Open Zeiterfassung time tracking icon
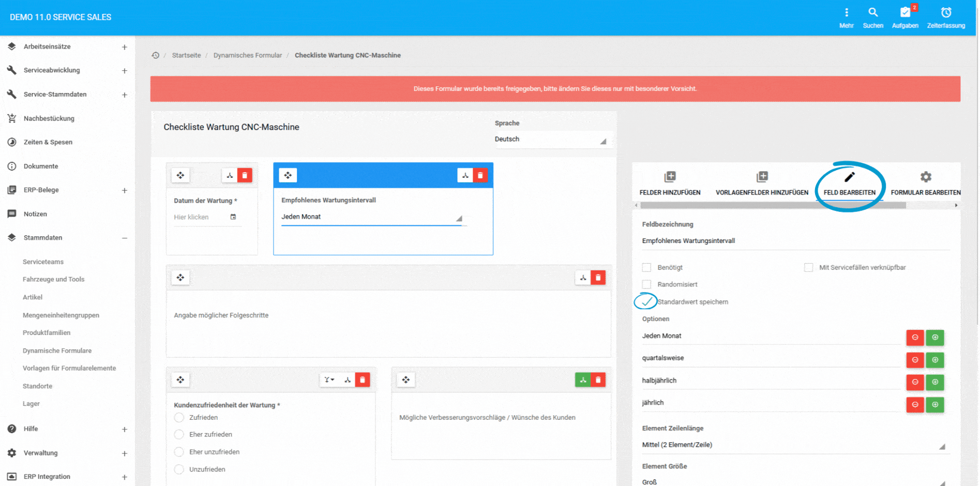The height and width of the screenshot is (486, 980). (945, 17)
